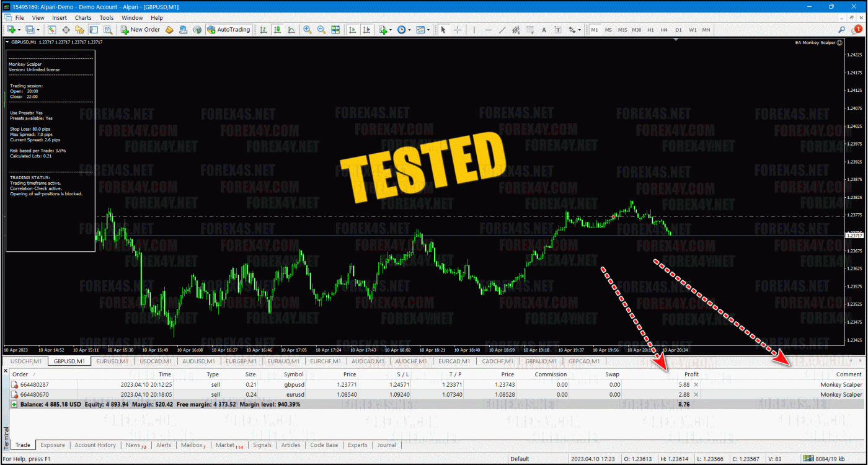This screenshot has width=868, height=465.
Task: Select the EURUSD,M1 chart tab
Action: (x=112, y=361)
